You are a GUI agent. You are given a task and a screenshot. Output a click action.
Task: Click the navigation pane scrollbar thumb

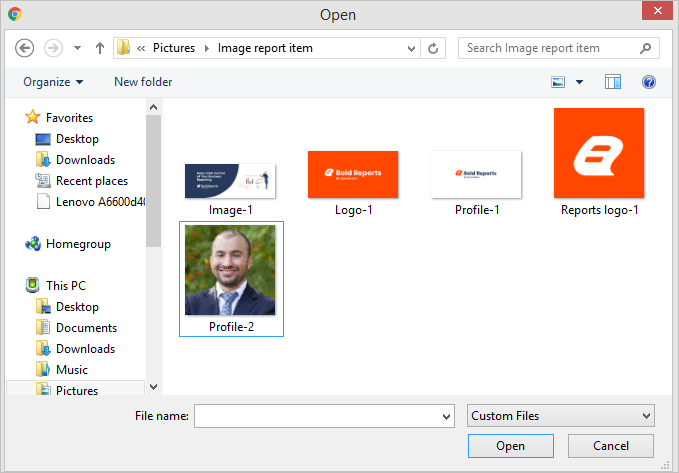(x=153, y=181)
